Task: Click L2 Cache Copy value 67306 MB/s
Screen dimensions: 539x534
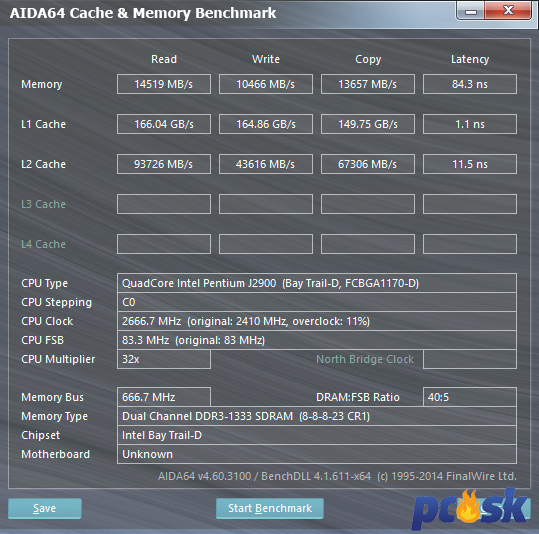Action: (x=368, y=164)
